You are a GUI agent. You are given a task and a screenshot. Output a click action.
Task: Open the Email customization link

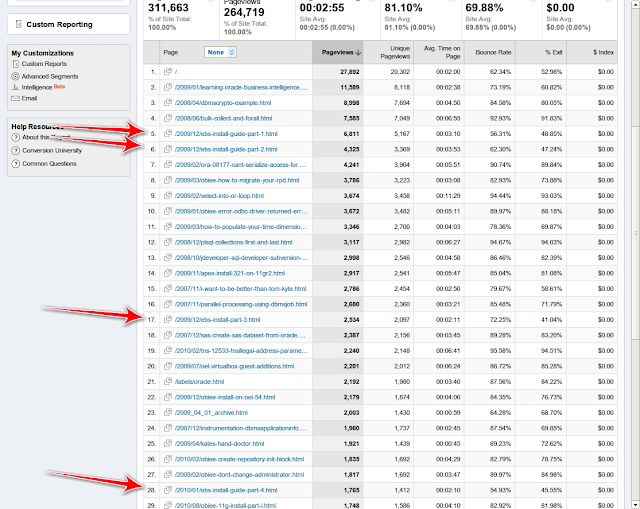(29, 98)
